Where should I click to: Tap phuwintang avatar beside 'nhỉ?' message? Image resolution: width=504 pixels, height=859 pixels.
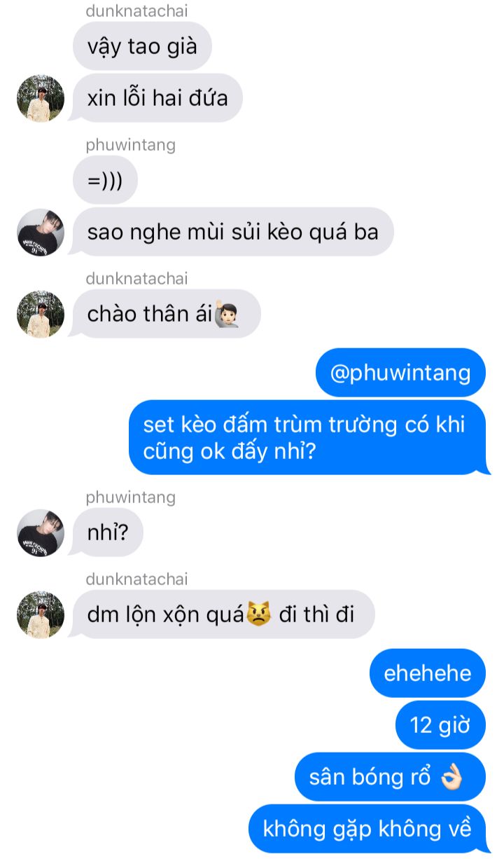pos(41,532)
